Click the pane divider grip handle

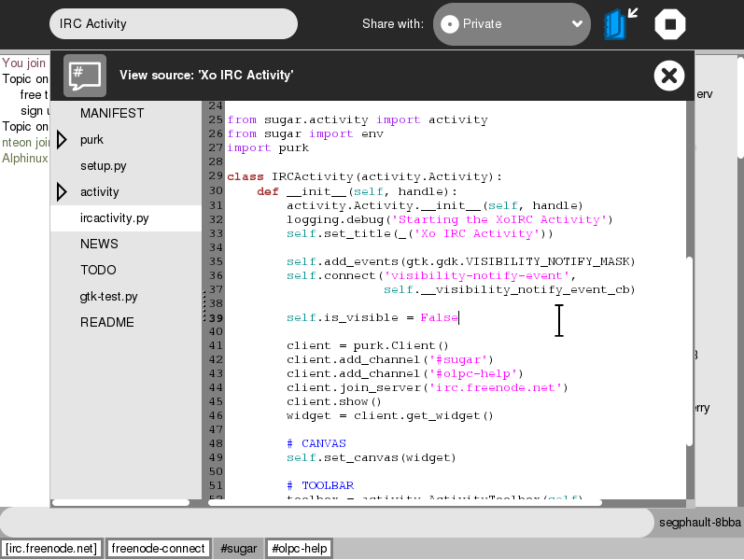[204, 305]
